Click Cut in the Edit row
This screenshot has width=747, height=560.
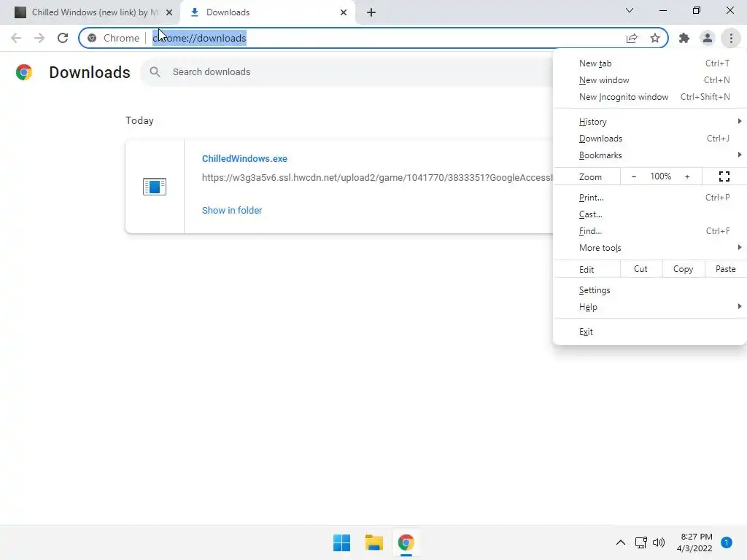point(640,269)
